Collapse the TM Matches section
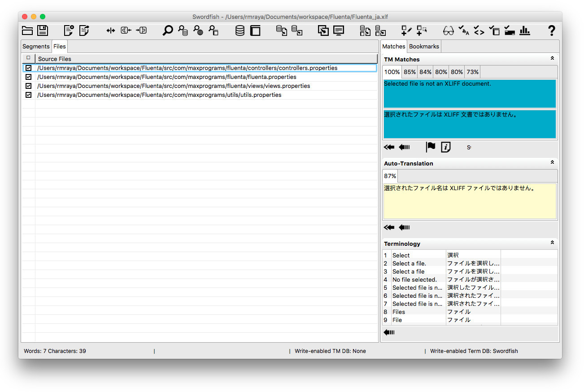 coord(552,58)
